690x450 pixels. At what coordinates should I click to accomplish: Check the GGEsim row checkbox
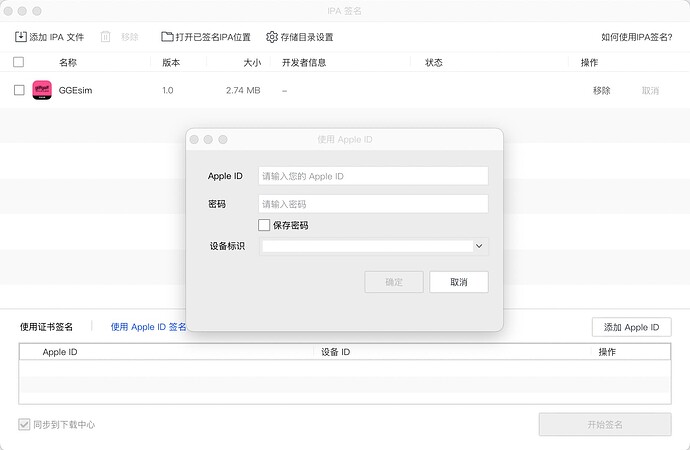point(19,90)
